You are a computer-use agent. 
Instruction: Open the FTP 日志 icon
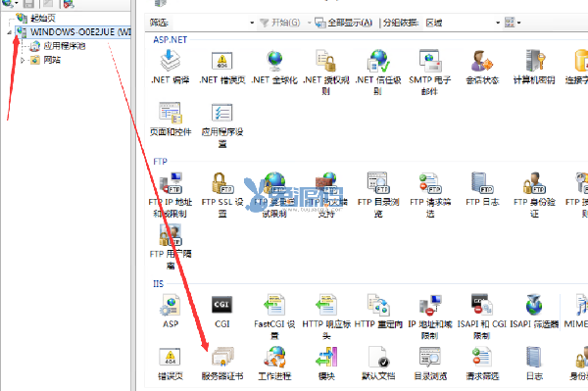pyautogui.click(x=482, y=190)
